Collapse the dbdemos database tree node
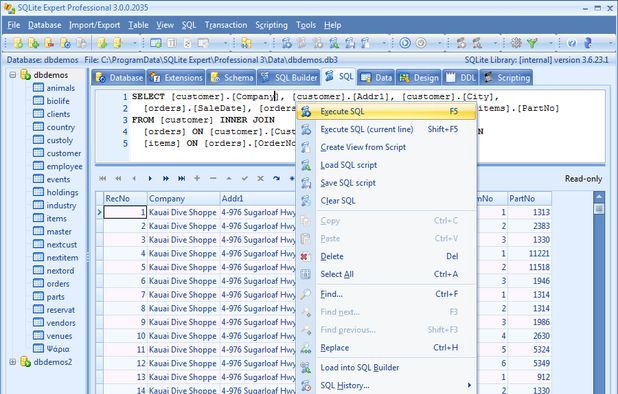Image resolution: width=618 pixels, height=394 pixels. coord(13,74)
